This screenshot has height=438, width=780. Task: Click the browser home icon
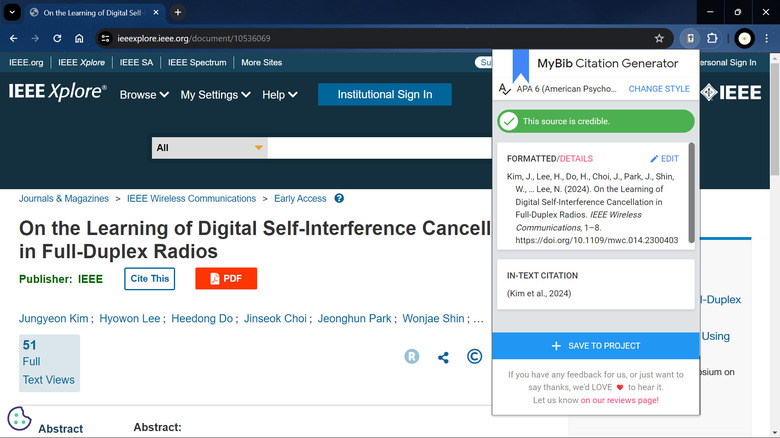(x=79, y=38)
